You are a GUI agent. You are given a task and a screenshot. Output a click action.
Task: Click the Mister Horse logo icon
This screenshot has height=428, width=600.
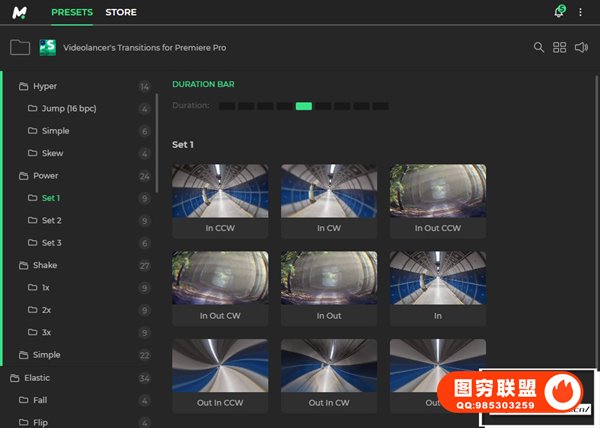20,12
